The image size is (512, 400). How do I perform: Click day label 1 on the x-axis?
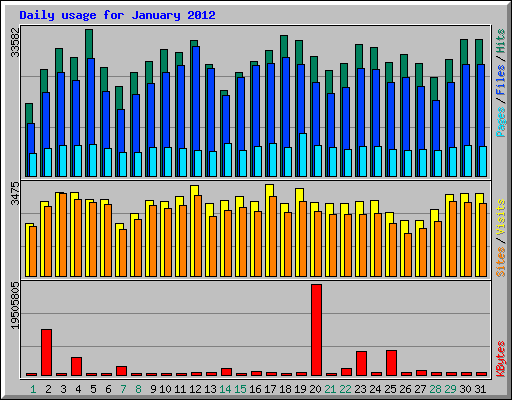click(33, 389)
